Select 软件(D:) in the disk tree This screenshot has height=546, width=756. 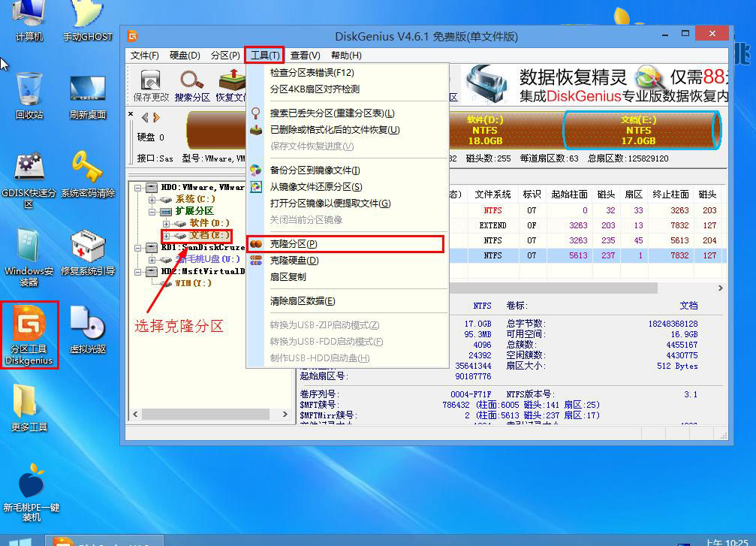click(x=209, y=223)
